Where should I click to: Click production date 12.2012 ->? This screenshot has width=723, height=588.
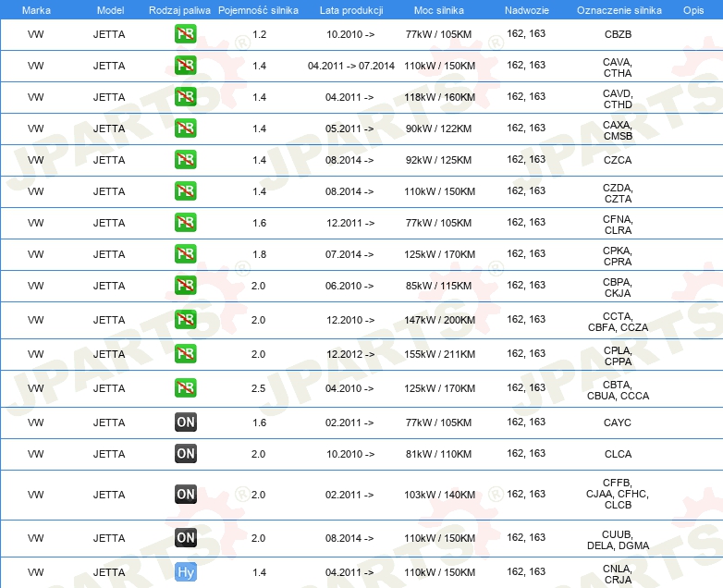coord(350,354)
